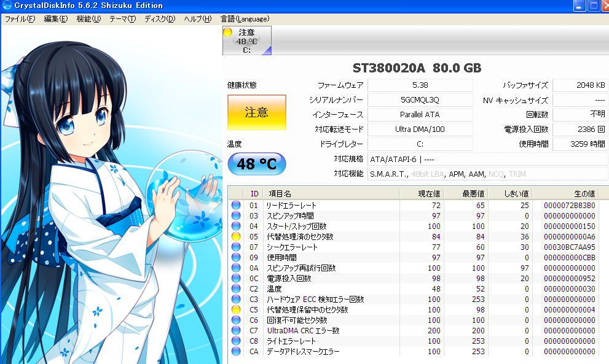Open the ディスク(D) menu
Viewport: 609px width, 364px height.
[160, 18]
